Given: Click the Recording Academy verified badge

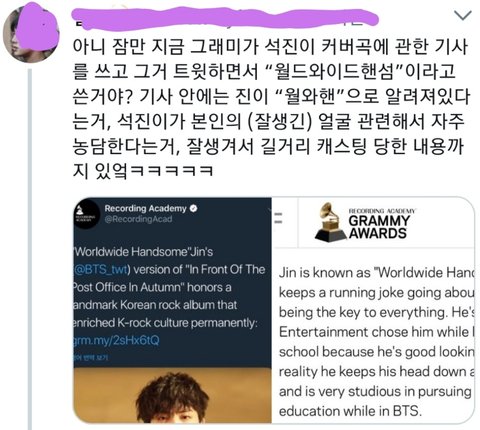Looking at the screenshot, I should 194,209.
